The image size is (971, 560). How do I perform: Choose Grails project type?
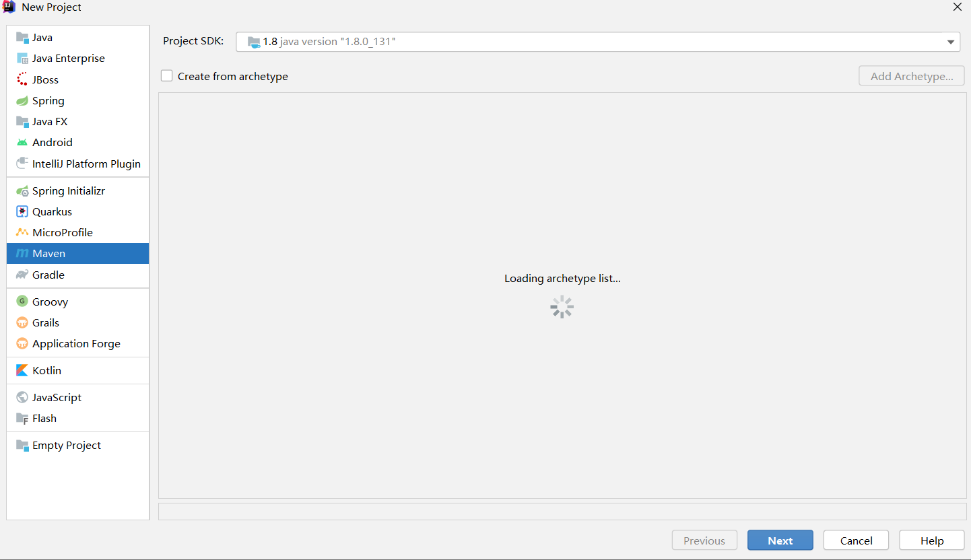(x=77, y=322)
